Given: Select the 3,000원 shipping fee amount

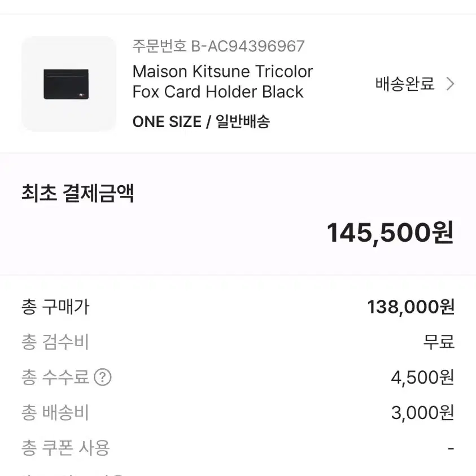Looking at the screenshot, I should (422, 413).
